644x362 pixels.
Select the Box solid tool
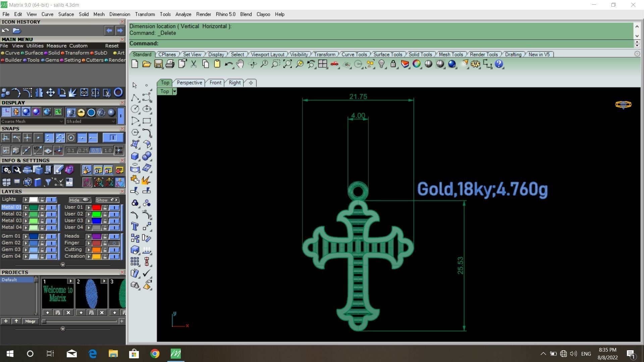click(x=135, y=156)
